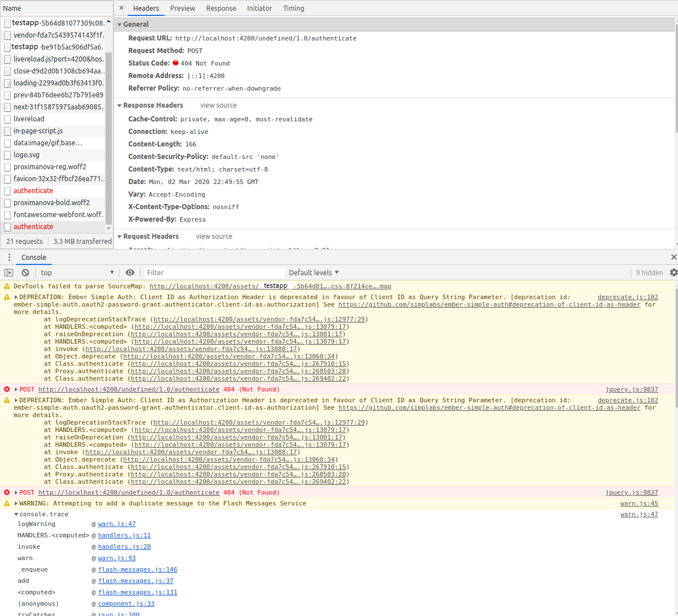The height and width of the screenshot is (616, 678).
Task: Select the next-31f15875975aab69085 request
Action: pyautogui.click(x=53, y=107)
